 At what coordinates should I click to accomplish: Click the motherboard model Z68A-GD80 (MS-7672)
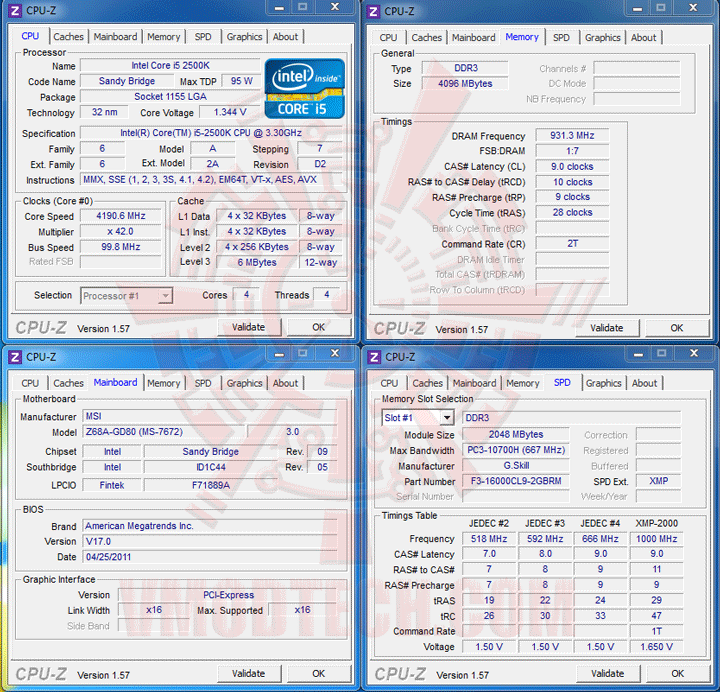(x=164, y=432)
